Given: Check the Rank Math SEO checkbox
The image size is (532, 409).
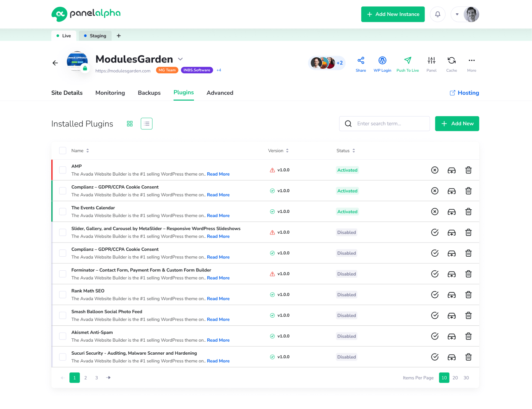Looking at the screenshot, I should coord(62,294).
